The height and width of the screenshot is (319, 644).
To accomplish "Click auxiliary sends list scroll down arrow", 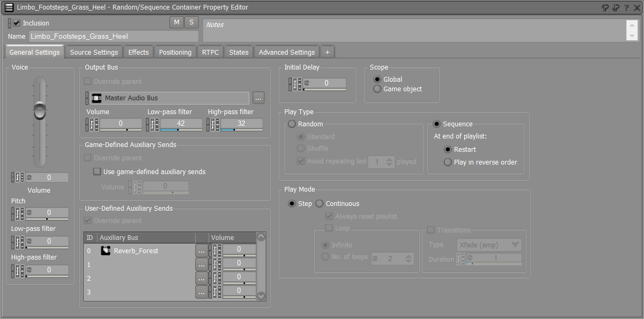I will (x=261, y=296).
